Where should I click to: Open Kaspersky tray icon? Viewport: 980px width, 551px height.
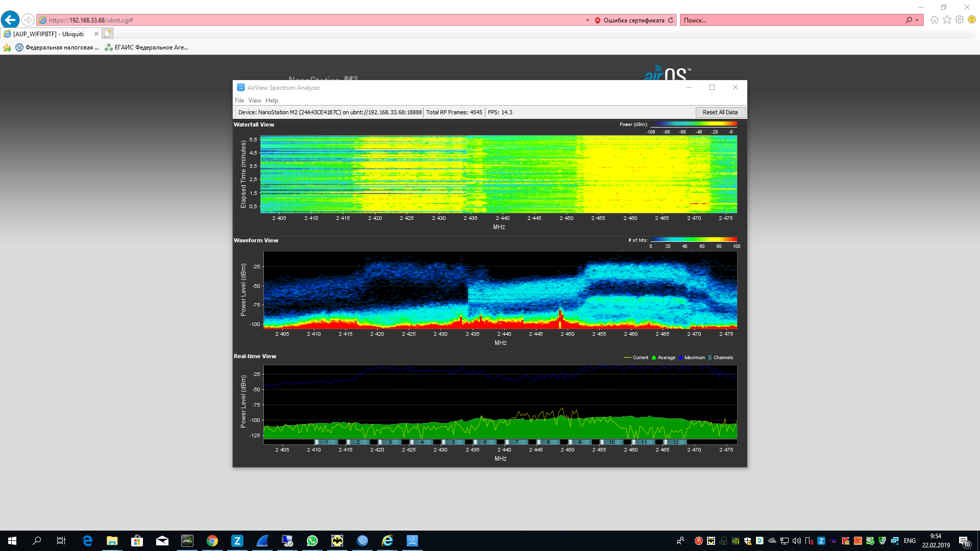pyautogui.click(x=846, y=541)
